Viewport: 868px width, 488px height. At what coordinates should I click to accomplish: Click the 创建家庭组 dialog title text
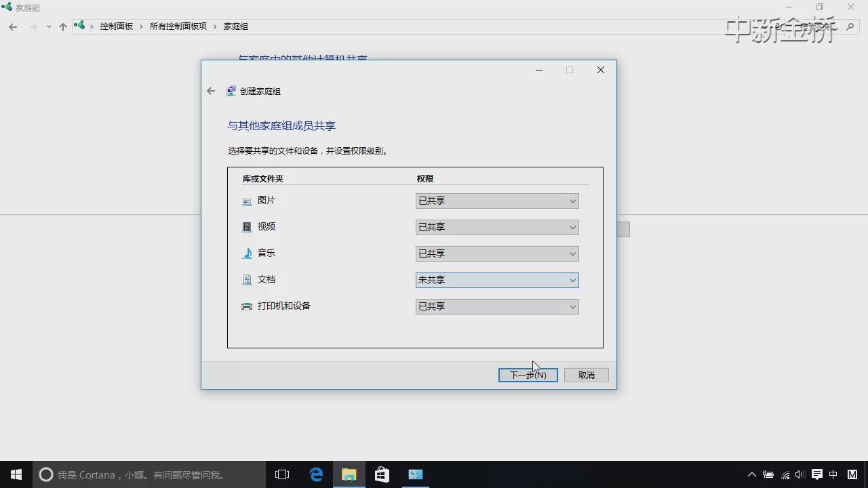pyautogui.click(x=260, y=91)
